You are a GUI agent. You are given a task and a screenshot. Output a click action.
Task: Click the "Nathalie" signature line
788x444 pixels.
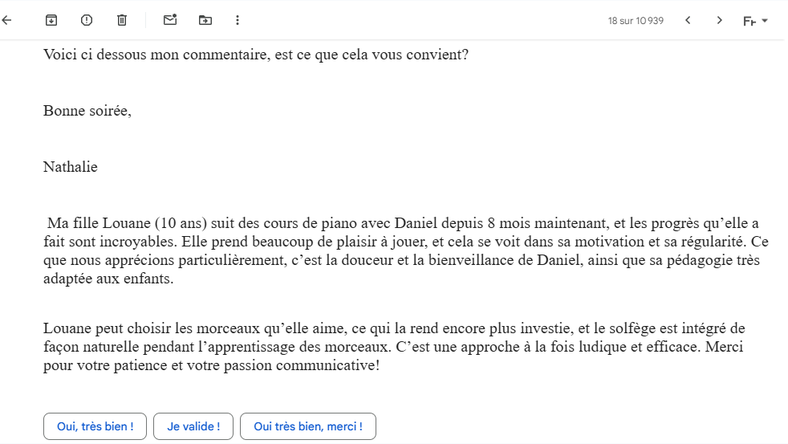[x=70, y=167]
